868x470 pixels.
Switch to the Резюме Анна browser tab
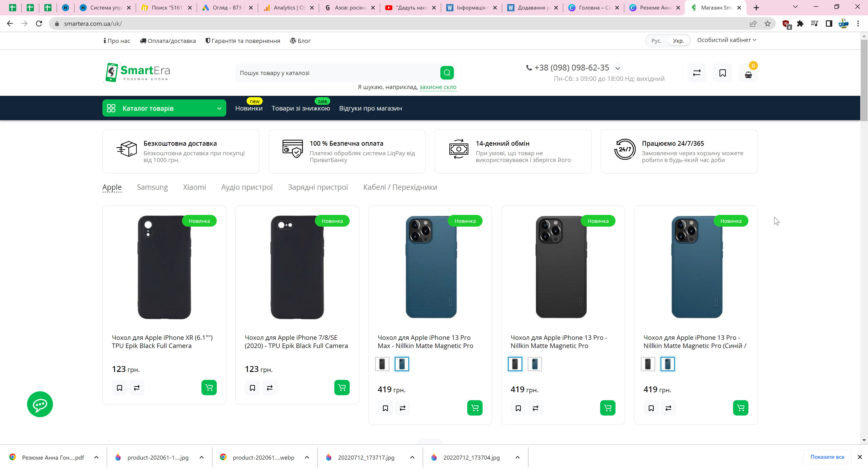tap(654, 7)
